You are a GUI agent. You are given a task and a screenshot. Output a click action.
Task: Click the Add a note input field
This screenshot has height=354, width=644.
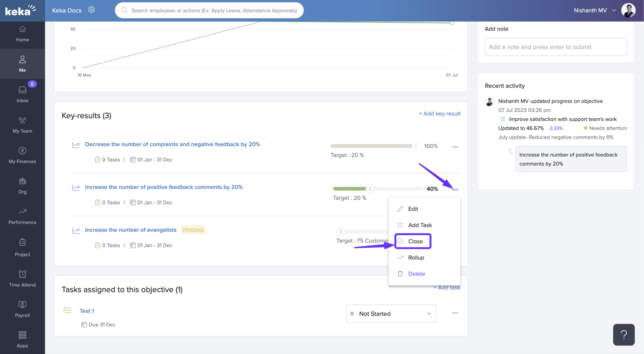point(556,47)
